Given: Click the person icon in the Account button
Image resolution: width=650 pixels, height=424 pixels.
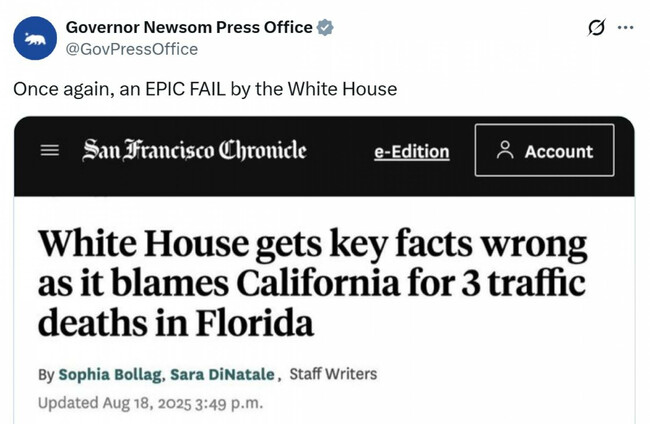Looking at the screenshot, I should (x=505, y=150).
